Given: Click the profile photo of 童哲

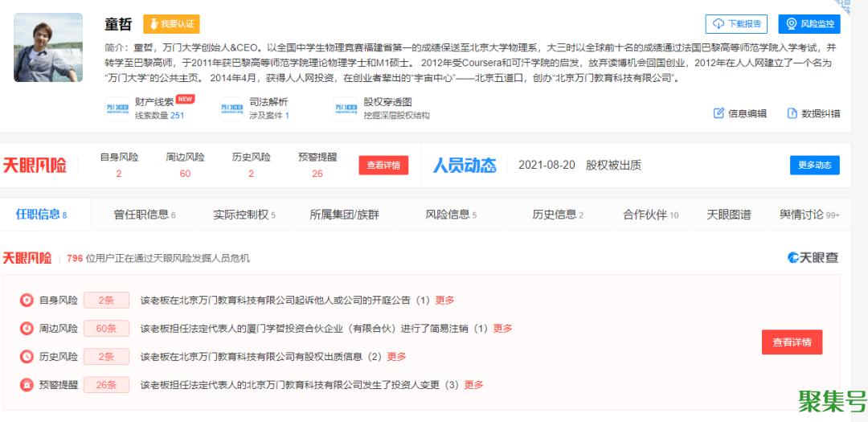Looking at the screenshot, I should point(48,47).
